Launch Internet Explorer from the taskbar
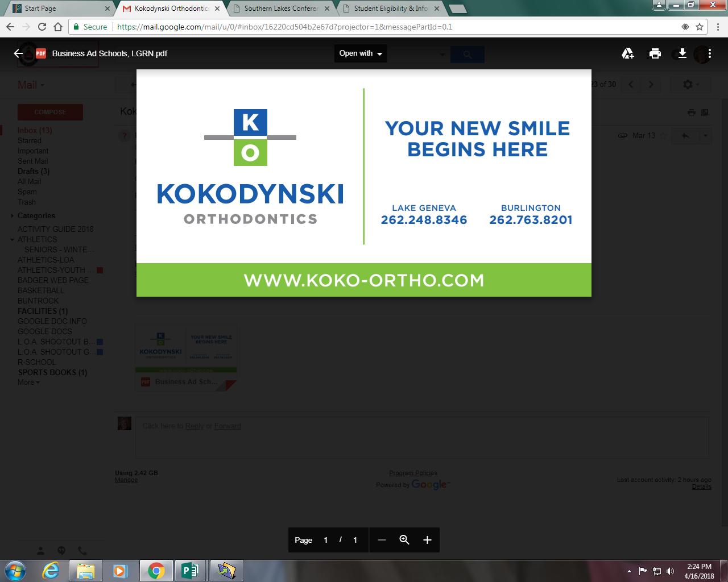Screen dimensions: 728x582 click(51, 571)
